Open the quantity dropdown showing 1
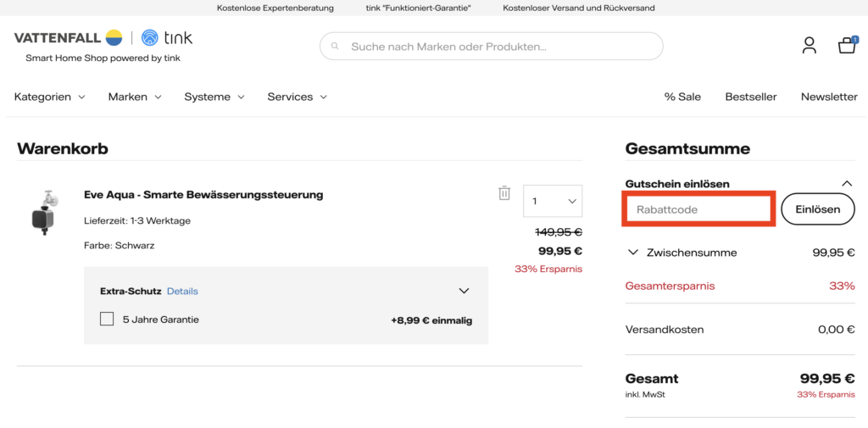The height and width of the screenshot is (428, 868). 553,201
